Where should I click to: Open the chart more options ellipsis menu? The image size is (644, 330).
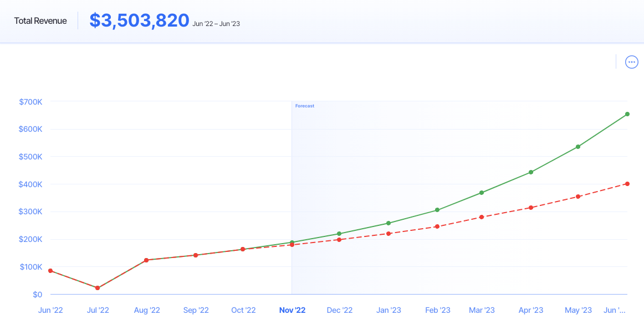(x=631, y=62)
